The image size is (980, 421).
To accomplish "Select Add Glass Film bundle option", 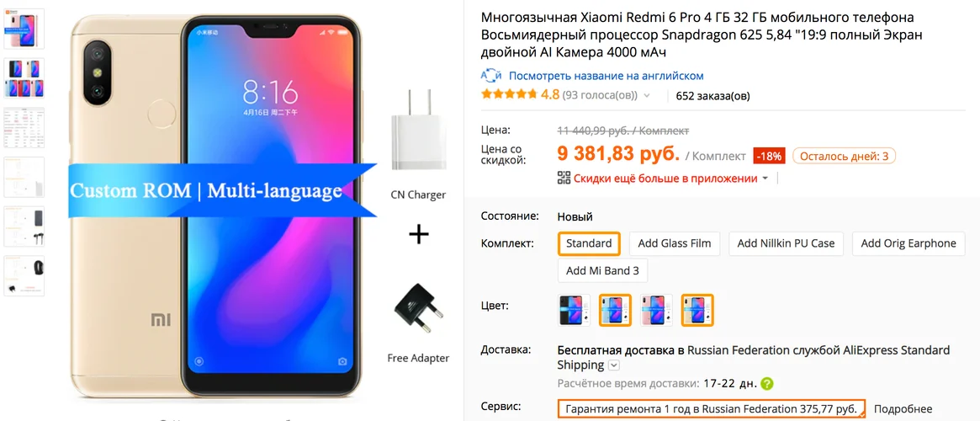I will pos(675,243).
